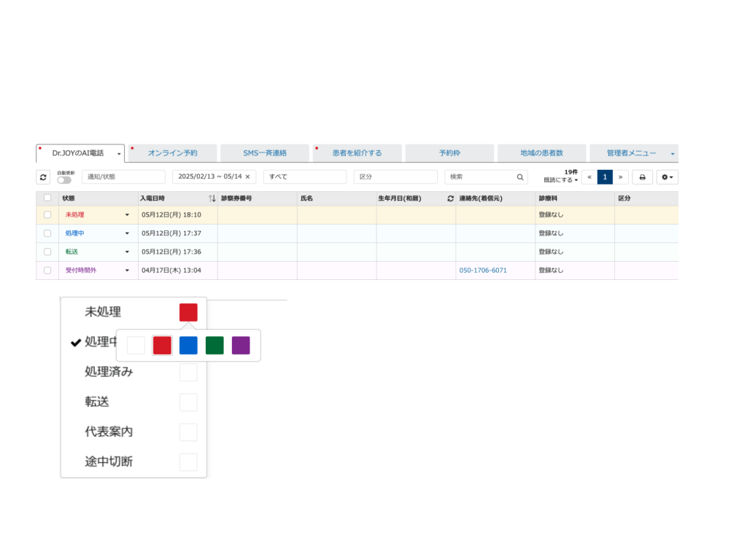This screenshot has height=560, width=747.
Task: Click the search magnifier icon
Action: coord(520,177)
